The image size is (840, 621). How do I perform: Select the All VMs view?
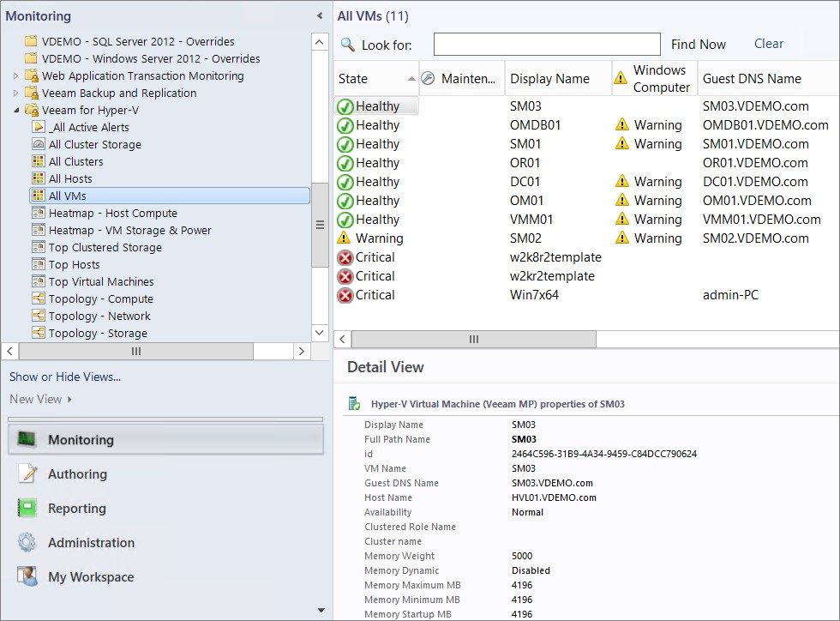(170, 196)
